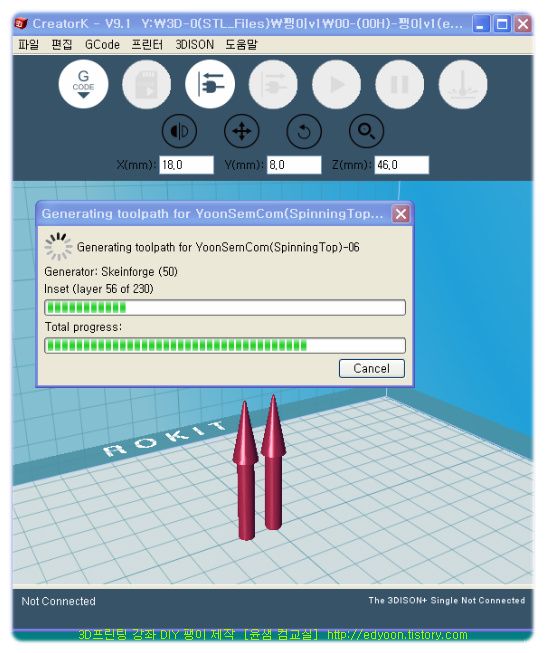Click the SD card print icon

click(x=147, y=84)
